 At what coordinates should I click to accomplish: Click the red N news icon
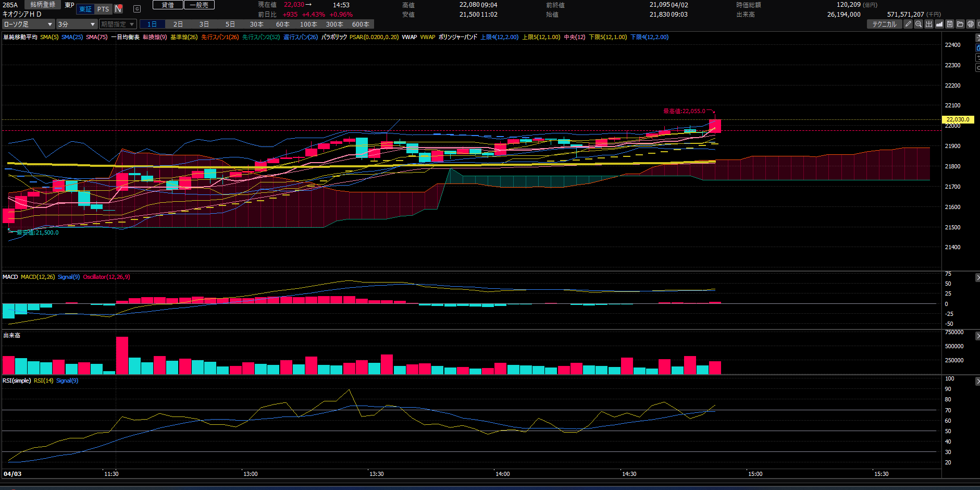point(118,9)
